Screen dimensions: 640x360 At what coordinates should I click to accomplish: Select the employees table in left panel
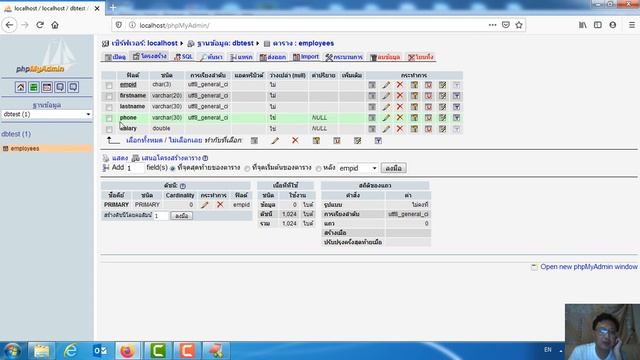click(25, 149)
